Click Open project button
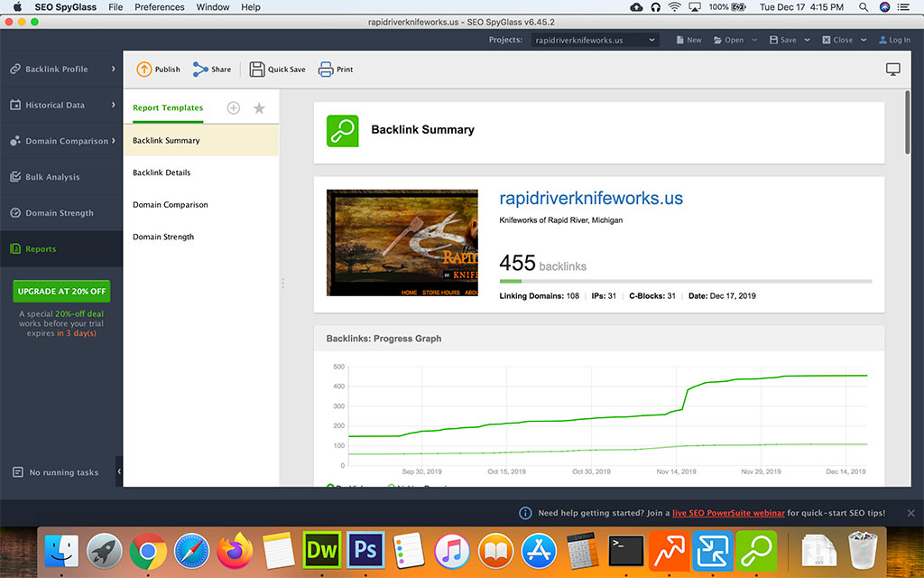The image size is (924, 578). point(729,40)
